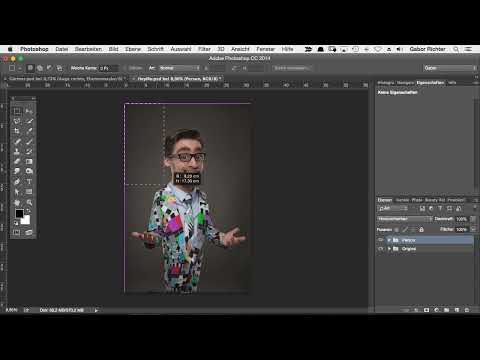Toggle lock image pixels

[405, 230]
